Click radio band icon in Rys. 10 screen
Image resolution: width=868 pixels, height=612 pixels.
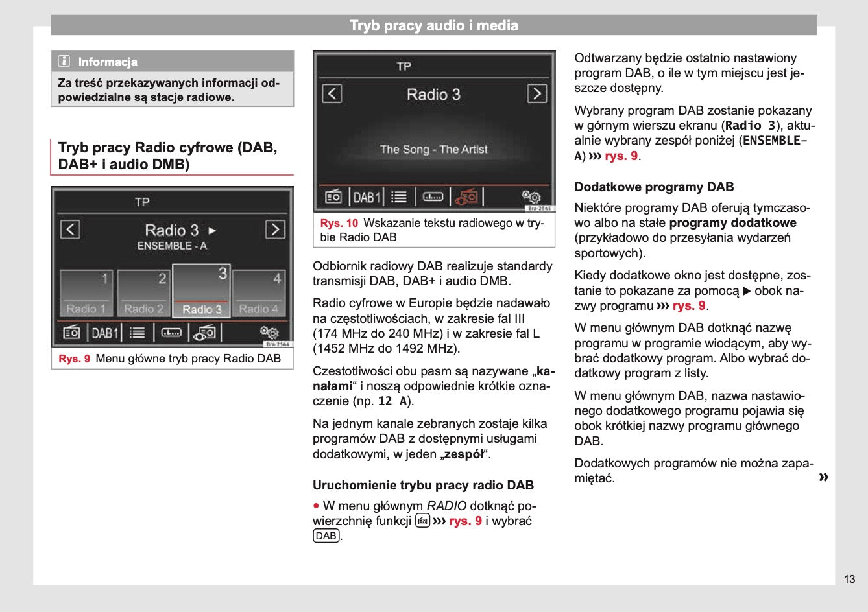(333, 196)
